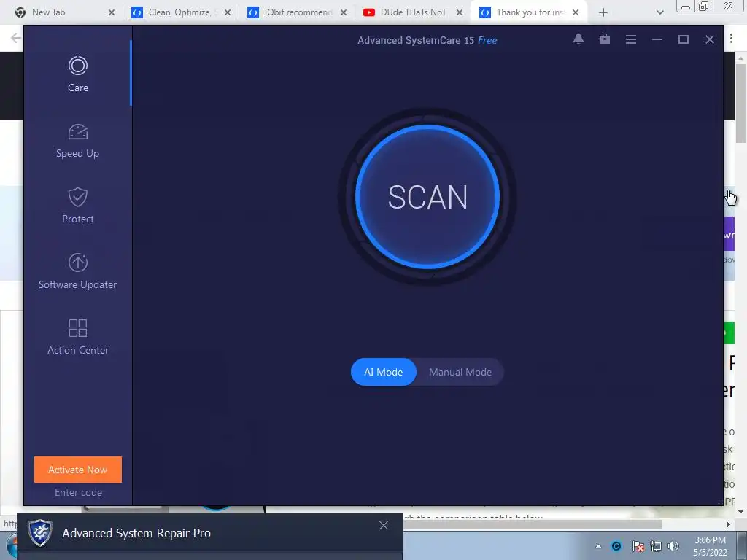The image size is (747, 560).
Task: Click the blue circular tray icon
Action: click(x=616, y=546)
